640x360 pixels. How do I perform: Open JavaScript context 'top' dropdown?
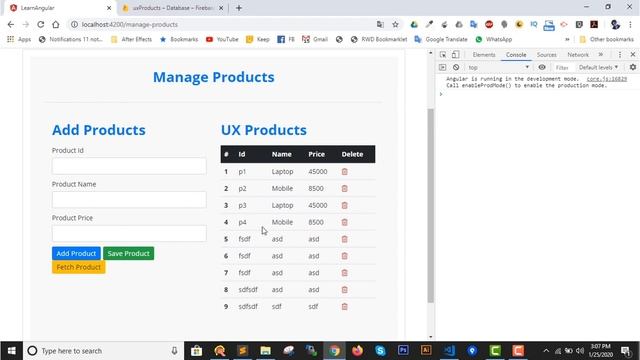tap(498, 67)
